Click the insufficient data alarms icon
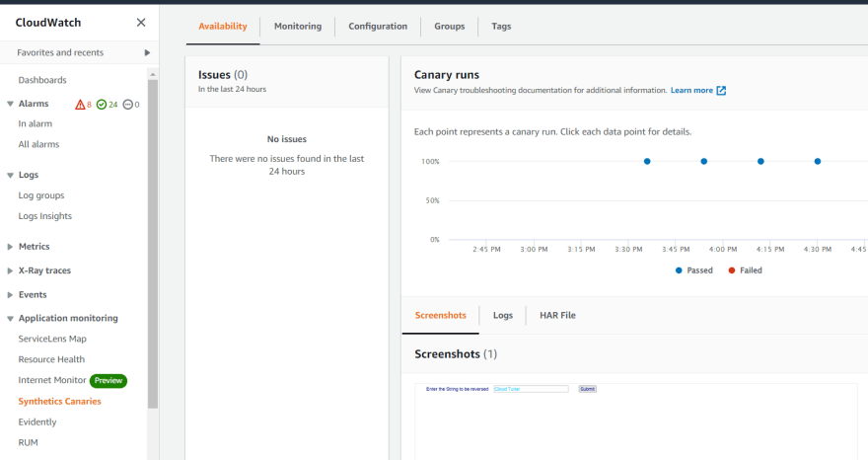Screen dimensions: 868x460 (128, 105)
